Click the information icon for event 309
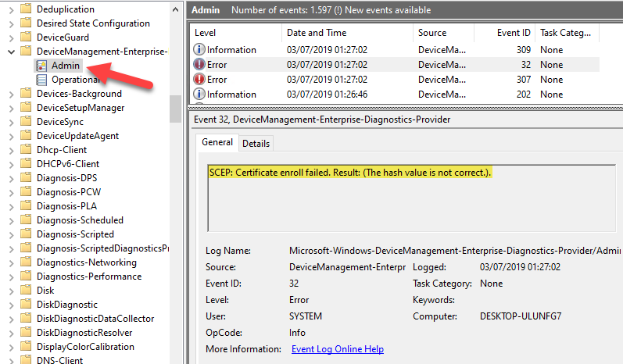 [x=200, y=50]
